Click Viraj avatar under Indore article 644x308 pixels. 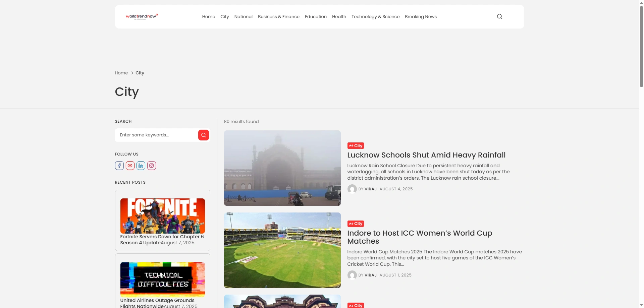(x=352, y=275)
